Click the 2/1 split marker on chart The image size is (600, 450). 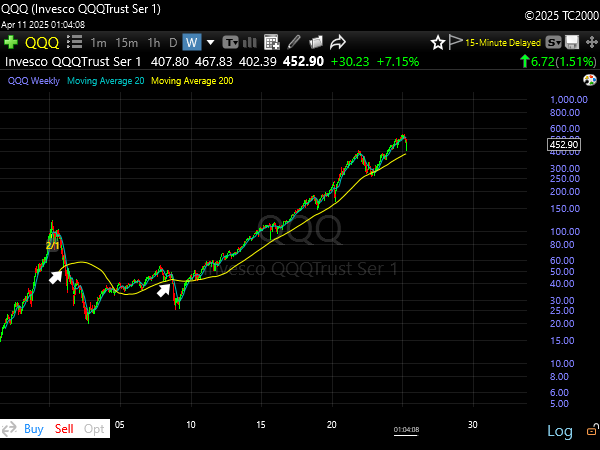point(52,246)
